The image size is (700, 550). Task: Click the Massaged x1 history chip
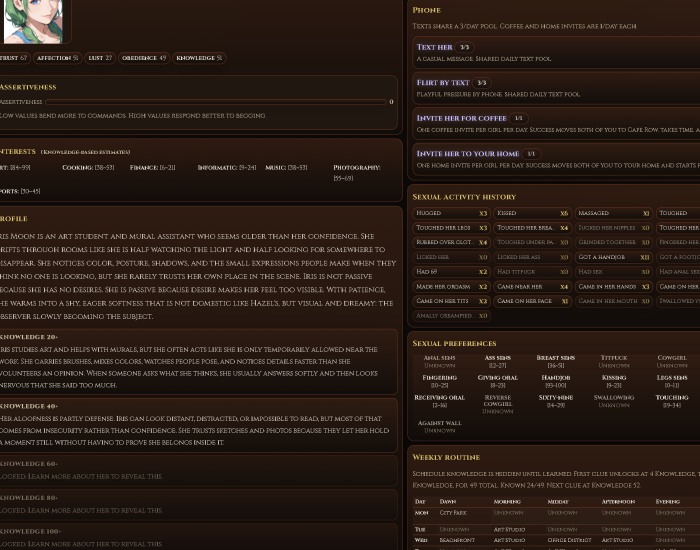coord(614,213)
